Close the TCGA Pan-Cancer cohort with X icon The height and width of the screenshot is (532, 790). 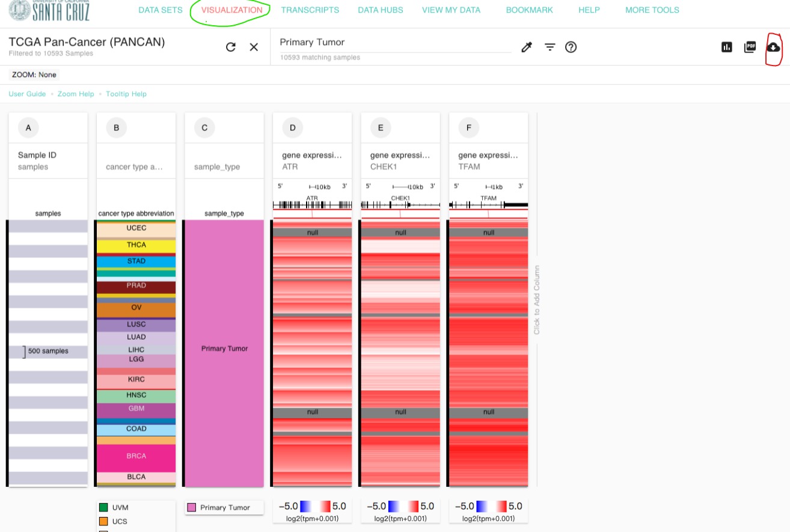click(x=254, y=47)
